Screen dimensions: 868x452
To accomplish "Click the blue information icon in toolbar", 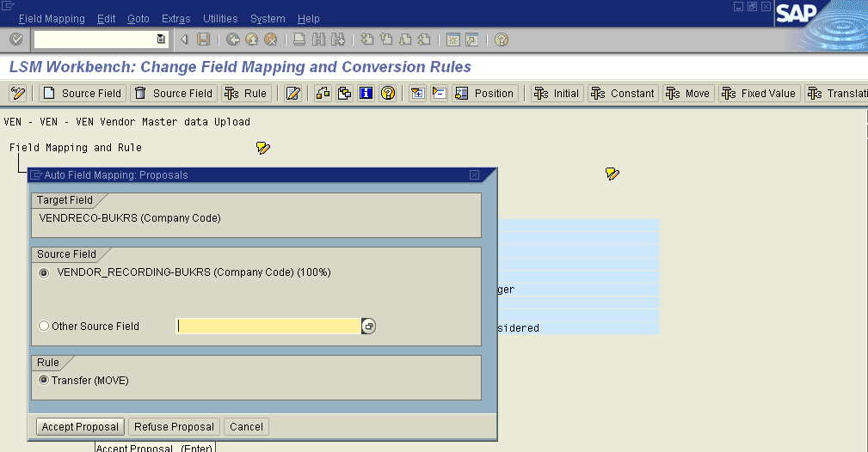I will pyautogui.click(x=366, y=93).
